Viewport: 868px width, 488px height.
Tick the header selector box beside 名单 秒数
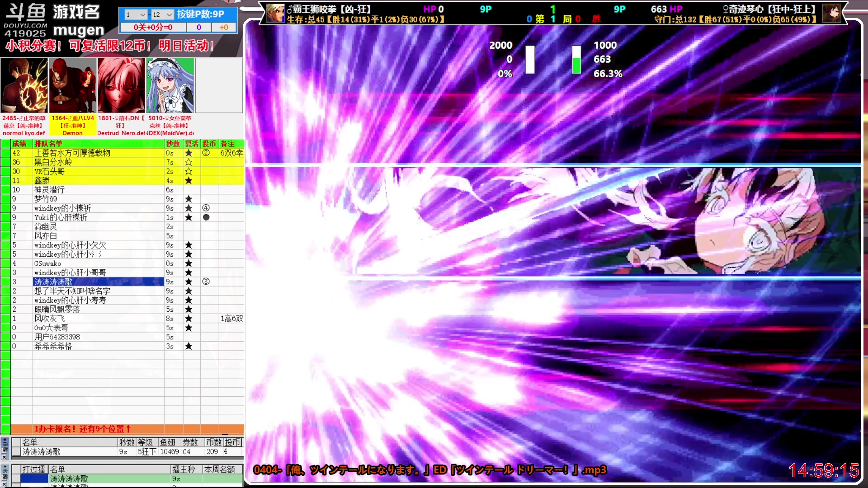[x=16, y=442]
